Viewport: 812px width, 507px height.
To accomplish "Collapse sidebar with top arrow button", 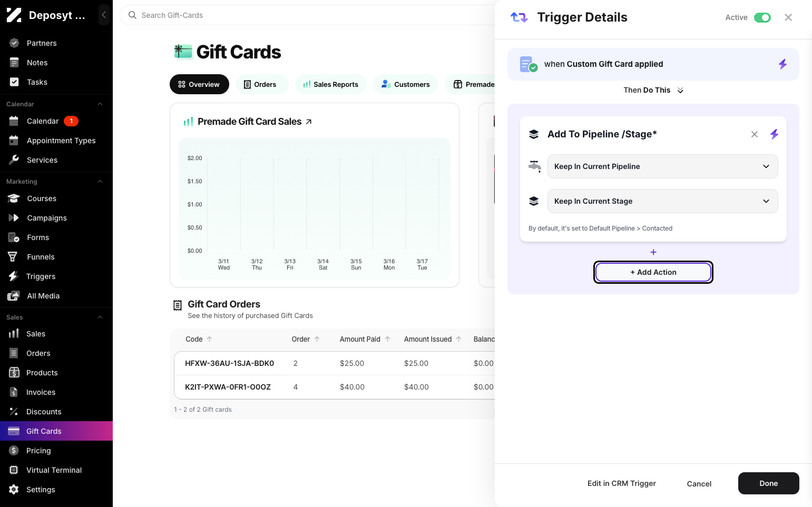I will coord(104,15).
